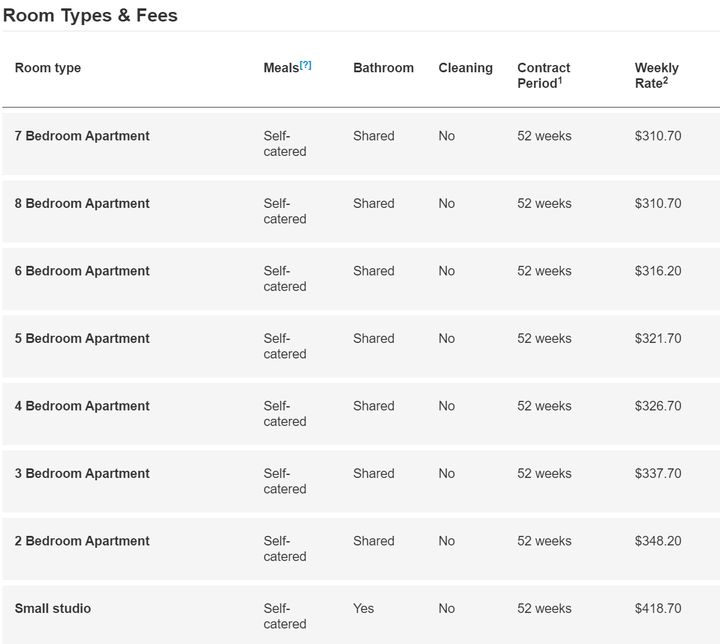This screenshot has height=644, width=720.
Task: Select the 7 Bedroom Apartment row title
Action: [82, 136]
